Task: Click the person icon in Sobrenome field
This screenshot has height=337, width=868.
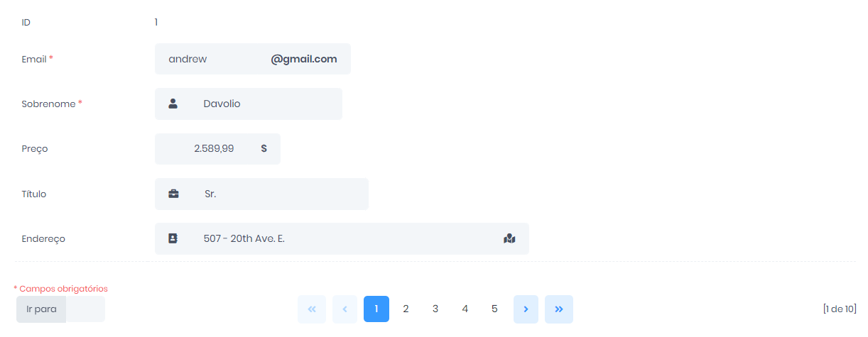Action: 173,104
